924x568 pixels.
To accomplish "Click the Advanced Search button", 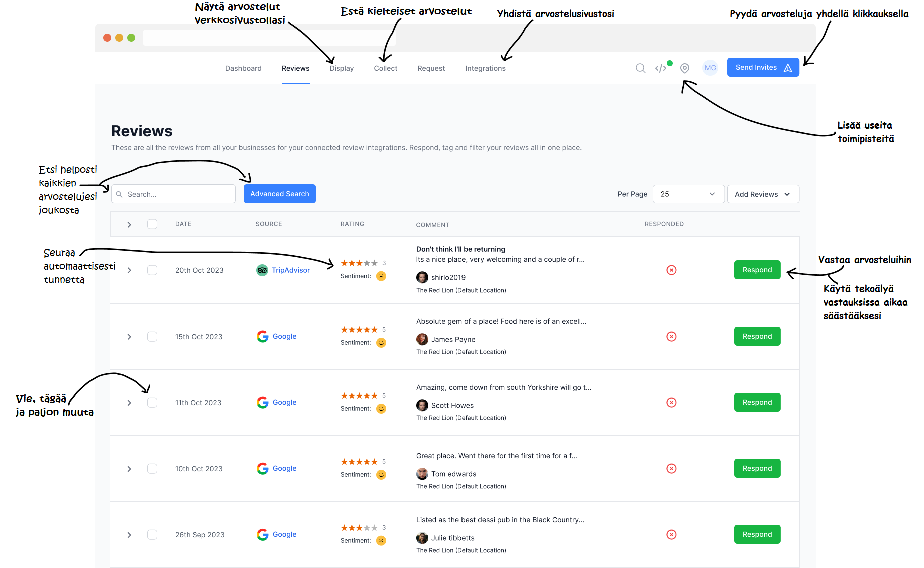I will [280, 194].
